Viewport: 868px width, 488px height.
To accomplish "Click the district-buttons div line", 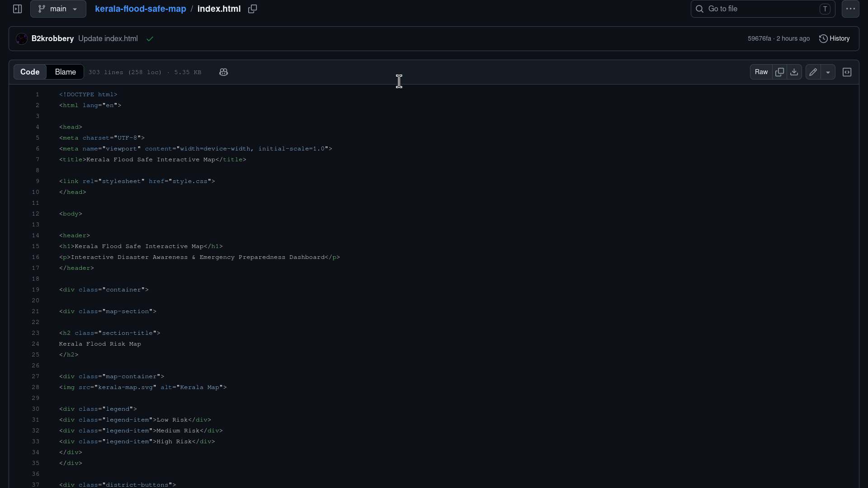I will coord(118,484).
